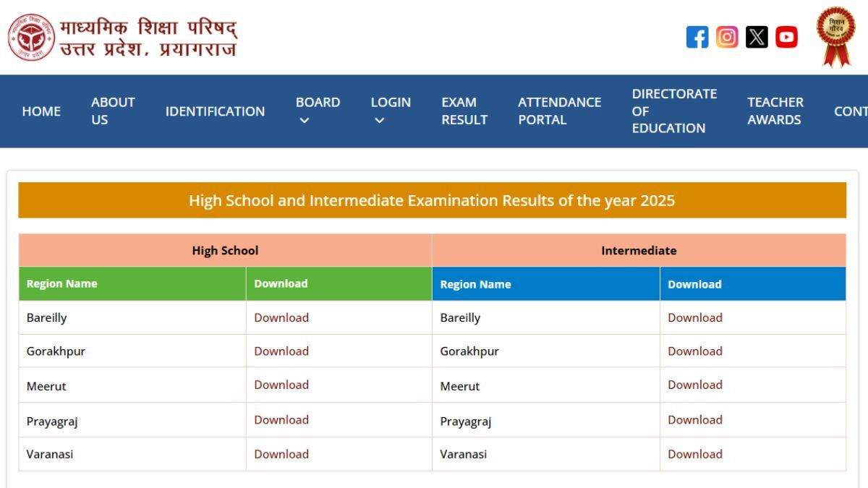
Task: Download the Meerut Intermediate result
Action: tap(695, 385)
